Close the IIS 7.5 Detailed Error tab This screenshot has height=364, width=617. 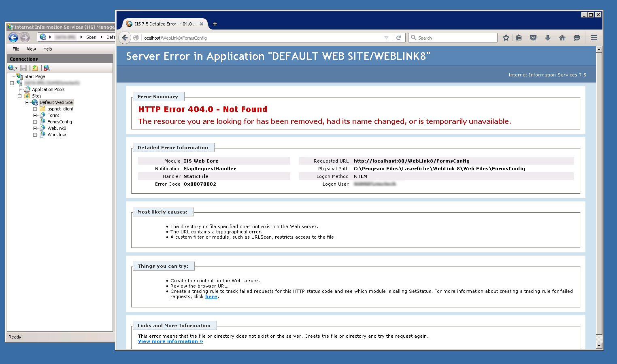point(202,24)
